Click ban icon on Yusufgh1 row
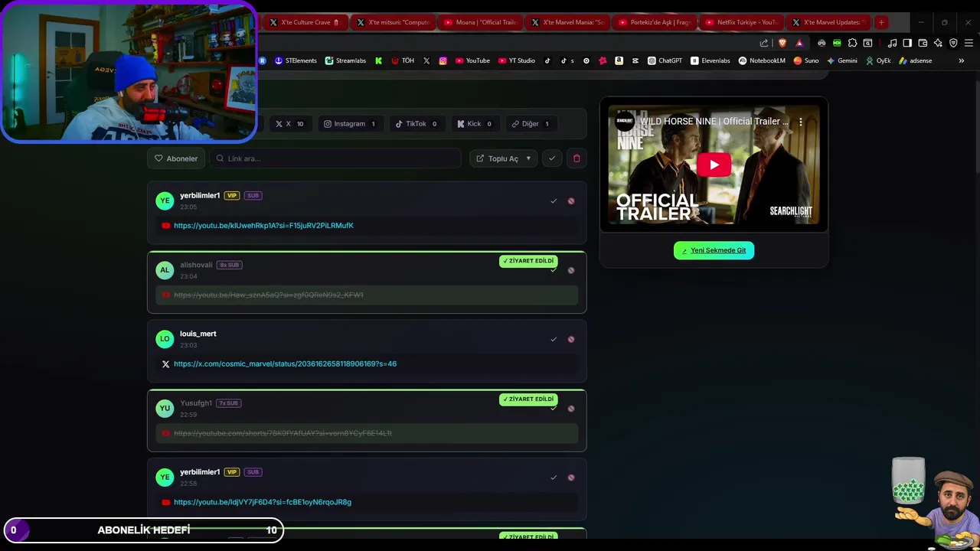980x551 pixels. (x=571, y=409)
